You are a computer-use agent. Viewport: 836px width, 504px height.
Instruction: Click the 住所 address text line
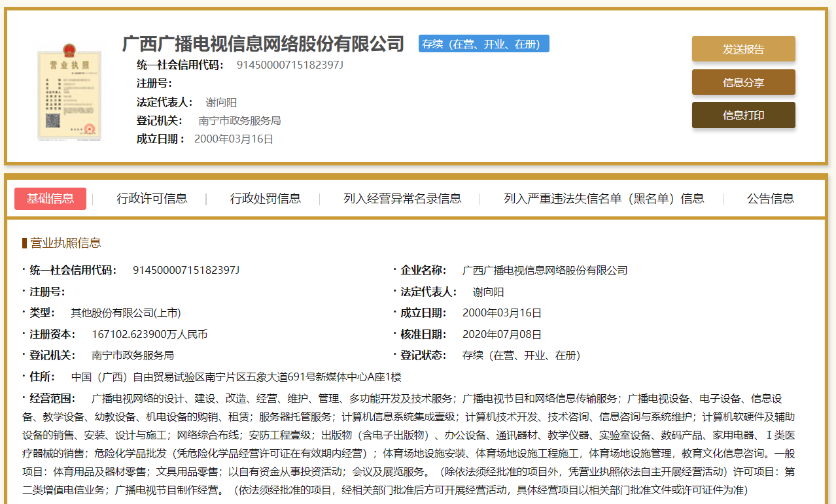[x=235, y=377]
